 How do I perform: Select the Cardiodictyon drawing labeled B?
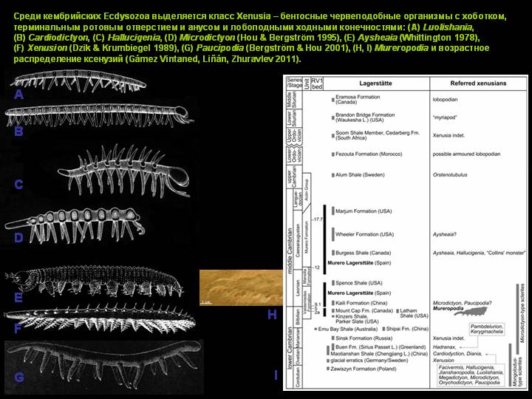pyautogui.click(x=99, y=115)
